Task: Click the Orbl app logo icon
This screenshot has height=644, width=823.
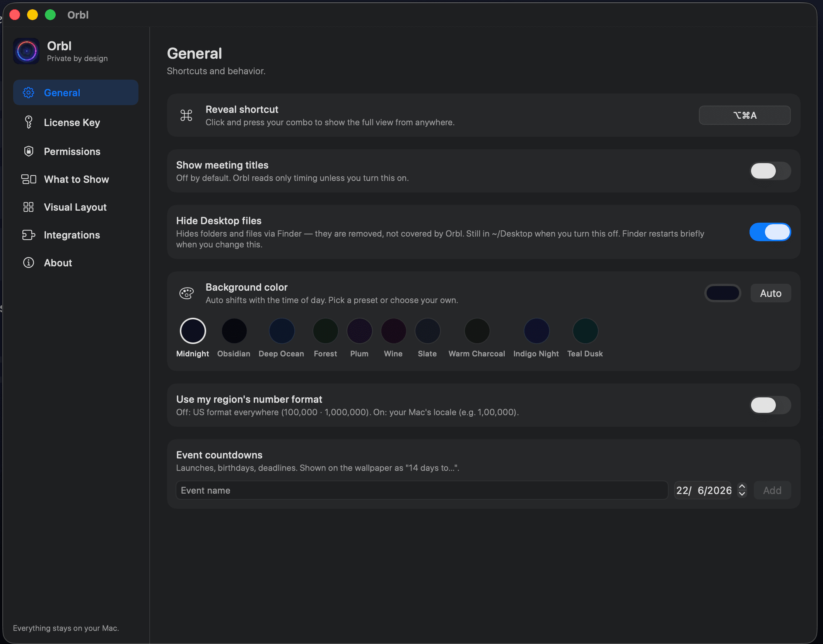Action: (26, 51)
